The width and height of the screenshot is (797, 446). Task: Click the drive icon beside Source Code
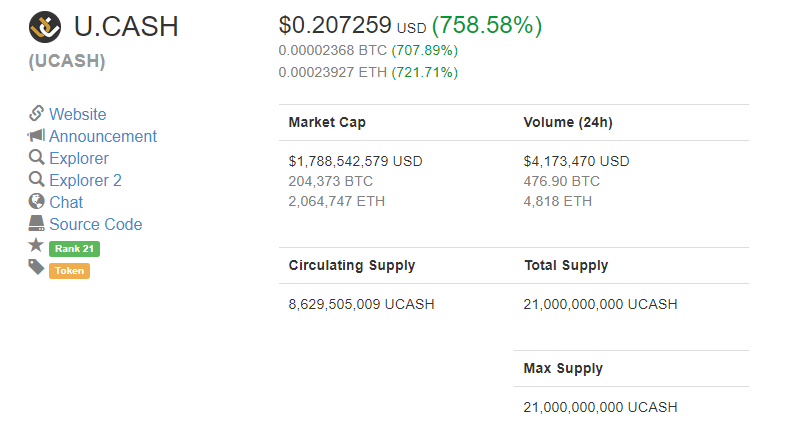[36, 224]
